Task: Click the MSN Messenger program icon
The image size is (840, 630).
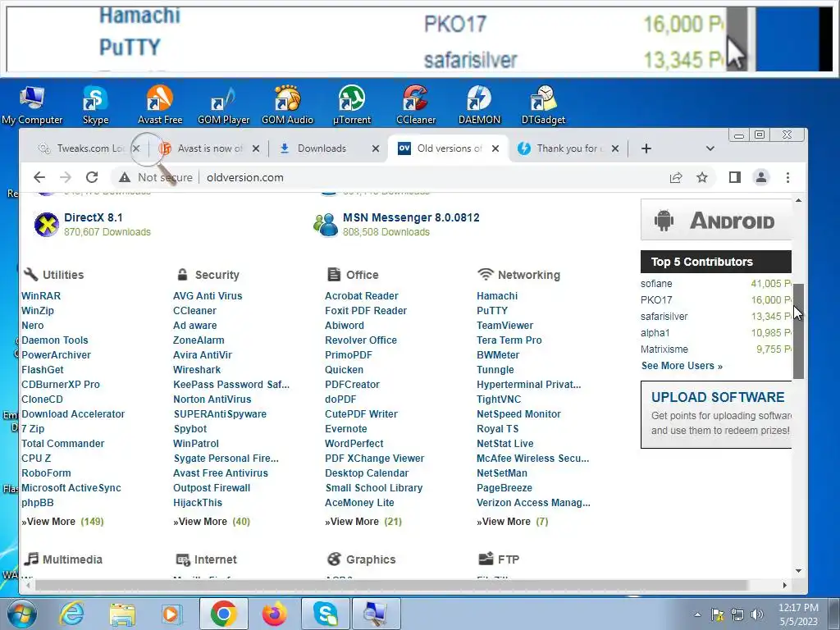Action: (x=326, y=225)
